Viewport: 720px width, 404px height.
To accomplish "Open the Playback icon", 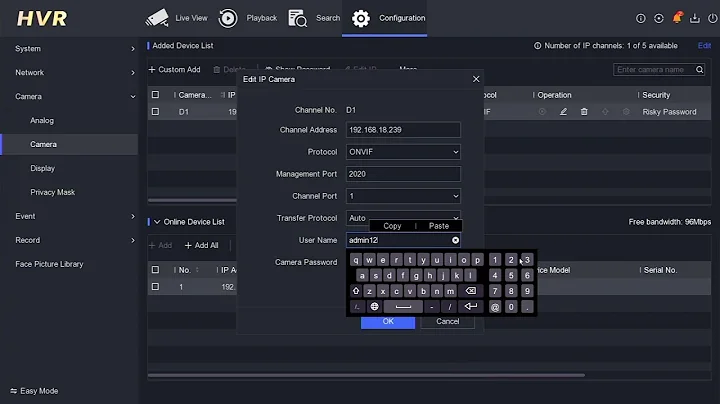I will [228, 18].
